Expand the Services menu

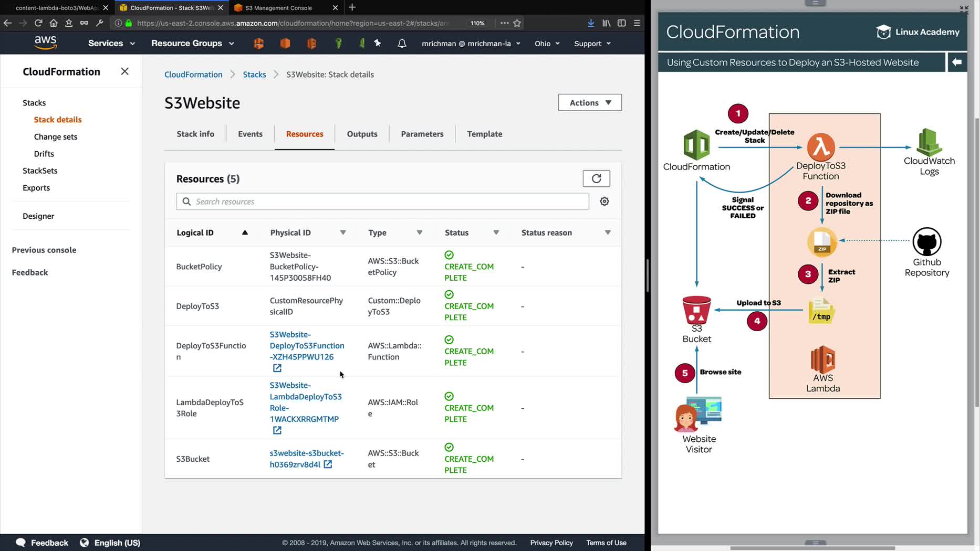pos(111,44)
